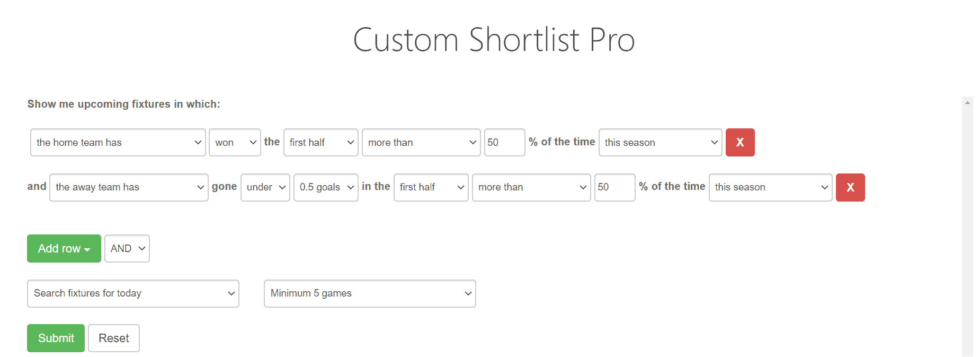Screen dimensions: 980x357
Task: Open second row 'this season' period dropdown
Action: (x=770, y=187)
